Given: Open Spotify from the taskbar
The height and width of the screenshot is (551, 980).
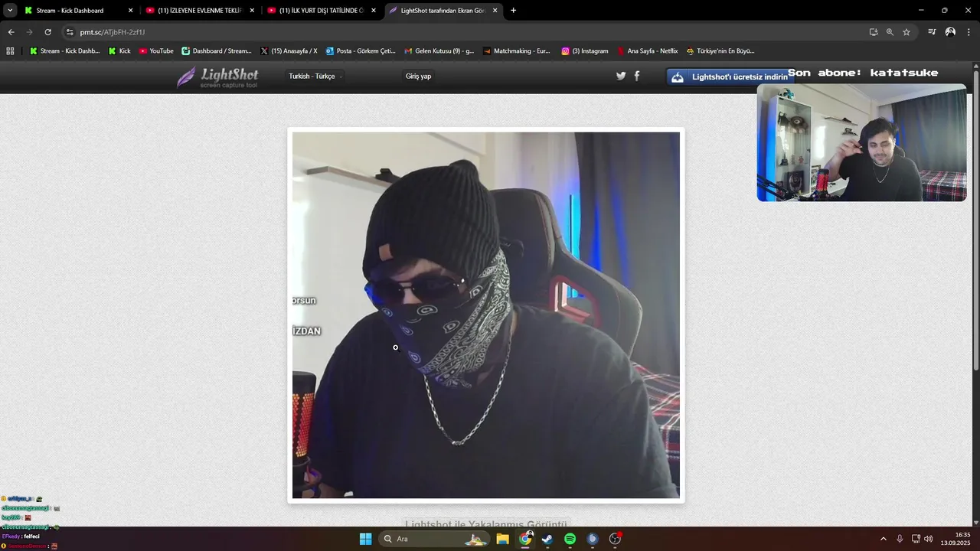Looking at the screenshot, I should [x=570, y=539].
